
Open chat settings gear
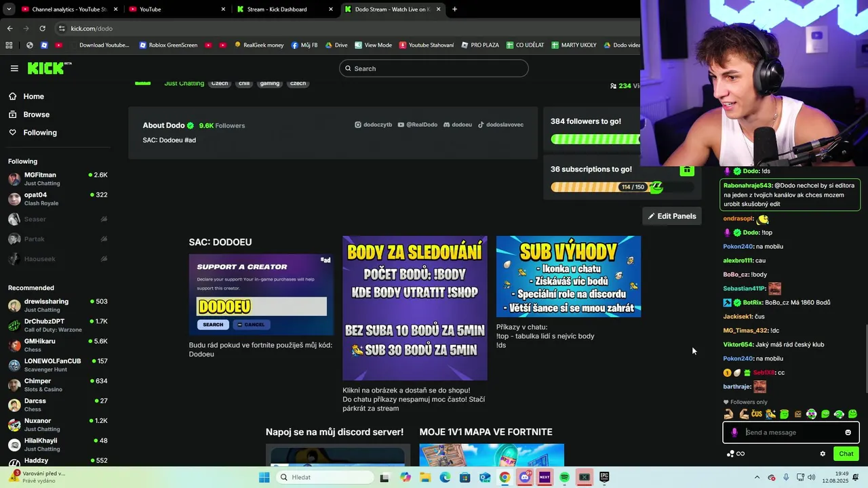823,454
